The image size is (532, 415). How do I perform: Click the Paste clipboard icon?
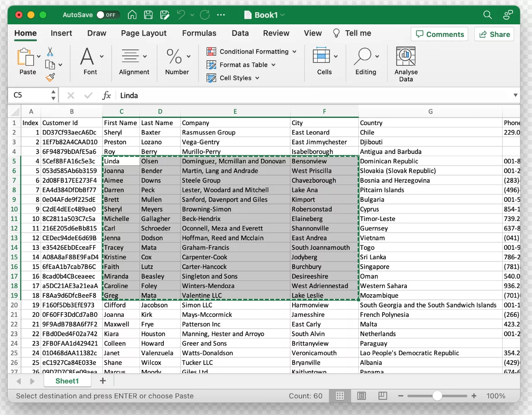[26, 57]
